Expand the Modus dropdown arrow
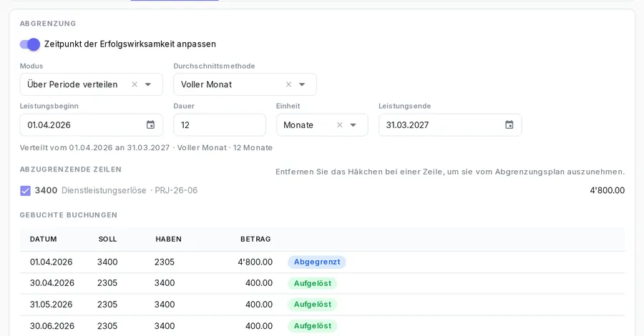 point(148,84)
